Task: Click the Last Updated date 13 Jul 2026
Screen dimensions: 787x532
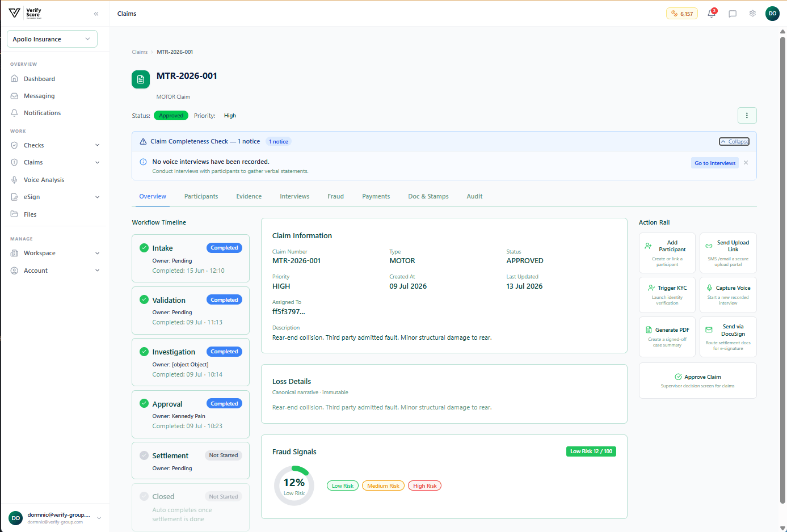Action: [x=524, y=286]
